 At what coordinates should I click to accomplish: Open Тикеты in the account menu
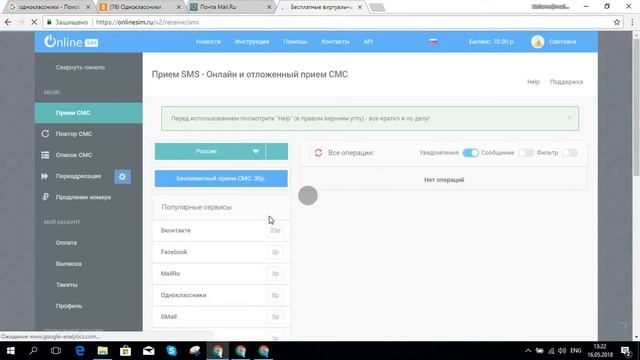(x=67, y=284)
